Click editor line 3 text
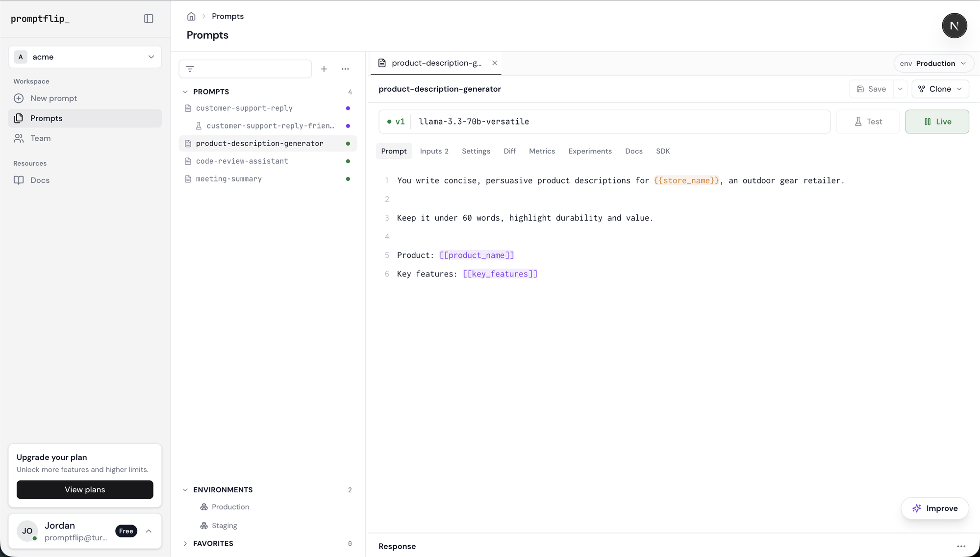980x557 pixels. tap(525, 218)
